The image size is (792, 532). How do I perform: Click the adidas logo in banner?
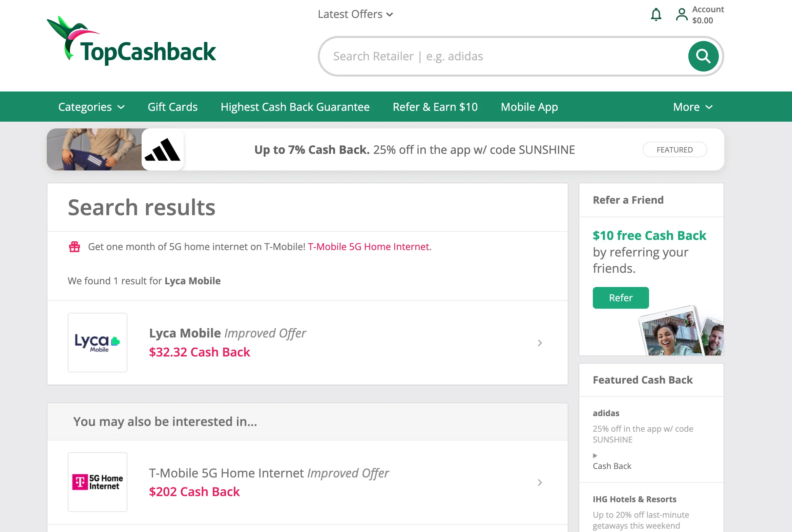tap(163, 150)
